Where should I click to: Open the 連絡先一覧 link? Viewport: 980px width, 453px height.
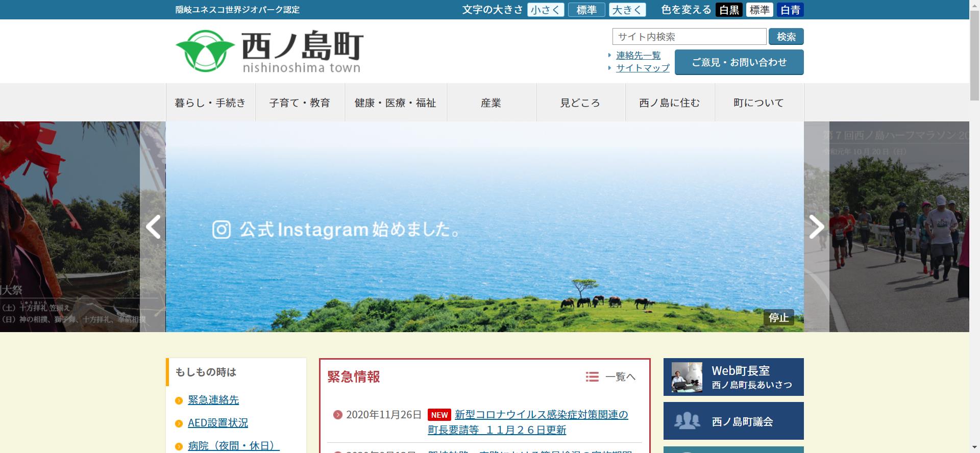pyautogui.click(x=638, y=55)
